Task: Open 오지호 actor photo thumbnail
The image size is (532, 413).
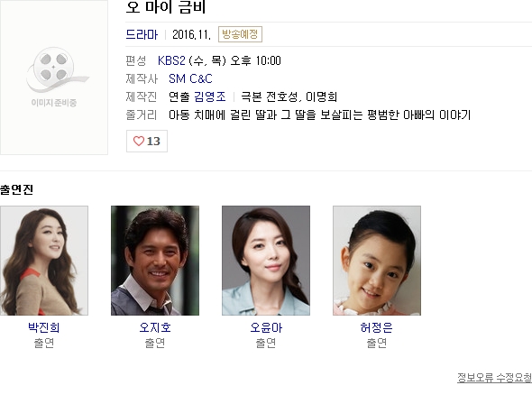Action: pos(155,261)
